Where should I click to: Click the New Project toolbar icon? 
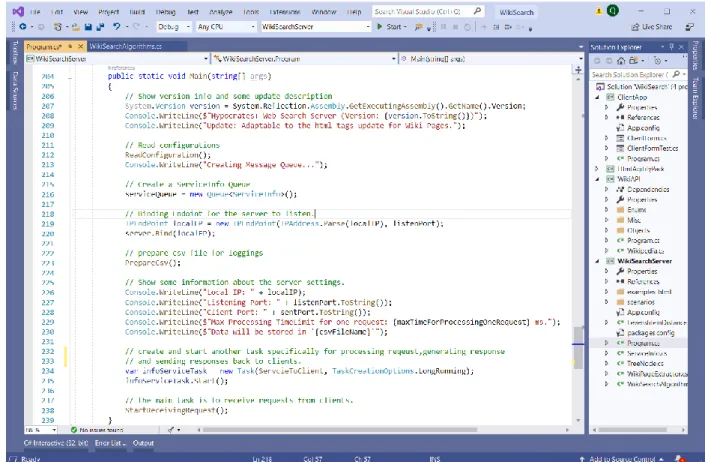[x=58, y=27]
